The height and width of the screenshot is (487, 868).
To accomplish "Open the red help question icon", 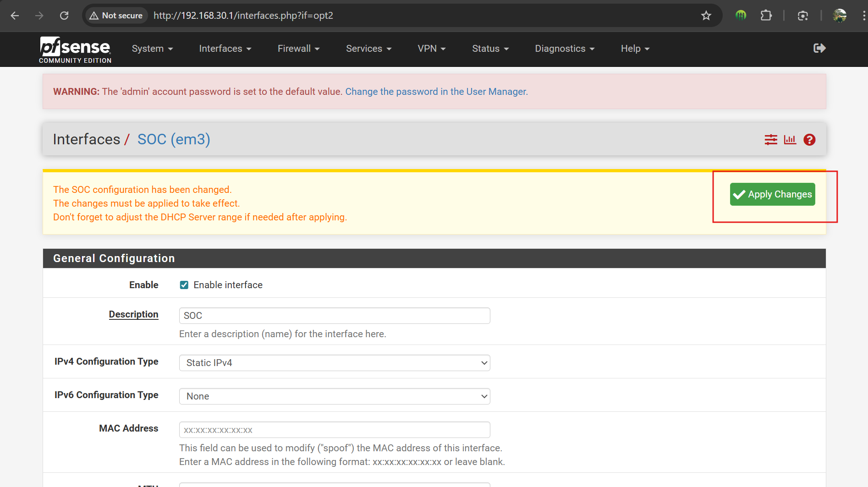I will click(809, 140).
